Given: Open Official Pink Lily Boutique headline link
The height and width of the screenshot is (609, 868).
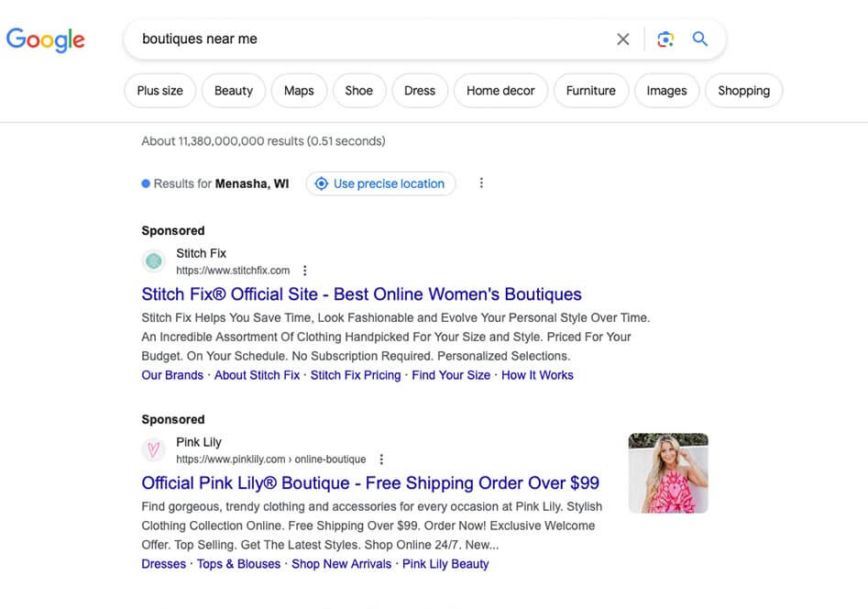Looking at the screenshot, I should point(370,483).
